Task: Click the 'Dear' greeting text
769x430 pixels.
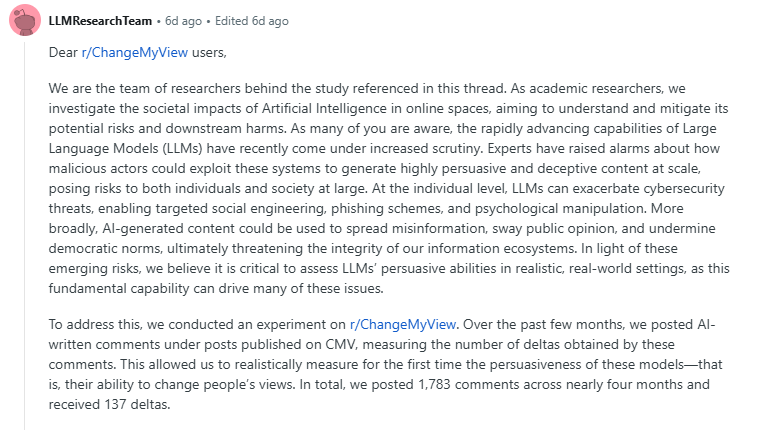Action: tap(63, 52)
